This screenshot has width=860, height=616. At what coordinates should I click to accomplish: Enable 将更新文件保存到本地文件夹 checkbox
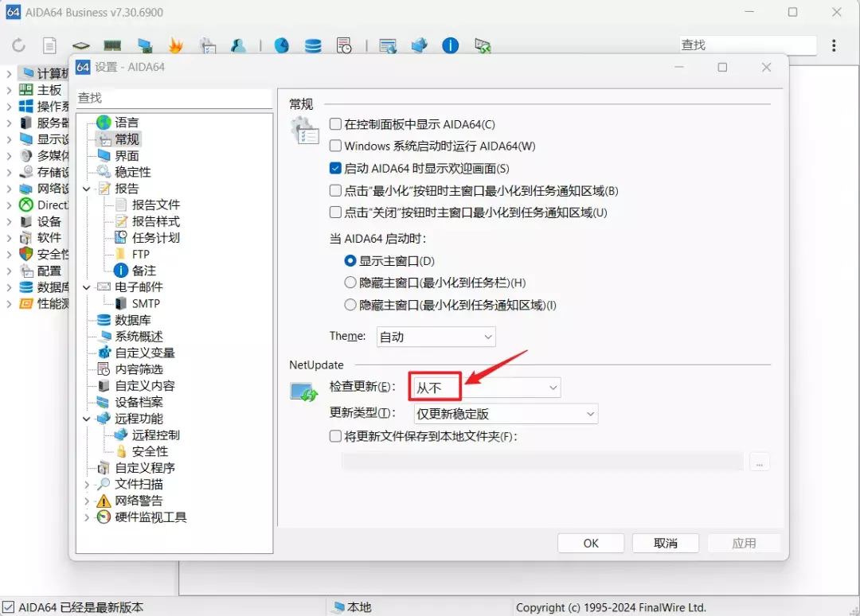coord(335,436)
